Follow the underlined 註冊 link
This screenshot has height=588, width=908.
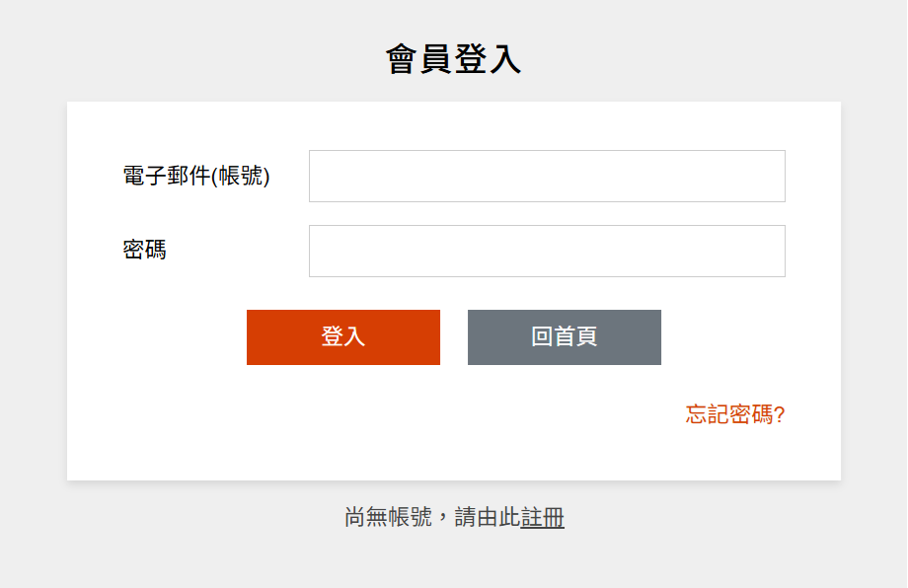[x=543, y=517]
